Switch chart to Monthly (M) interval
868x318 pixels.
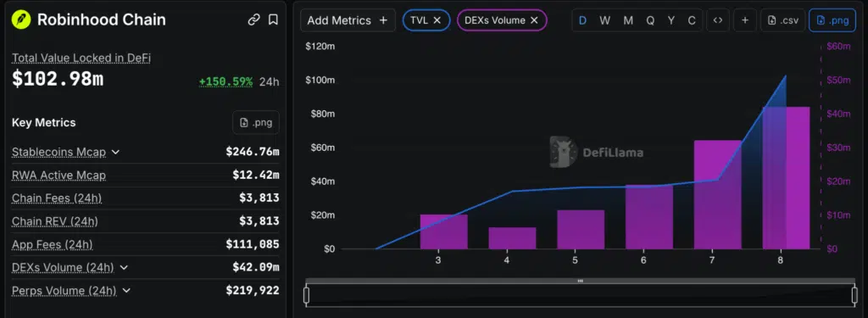point(628,20)
